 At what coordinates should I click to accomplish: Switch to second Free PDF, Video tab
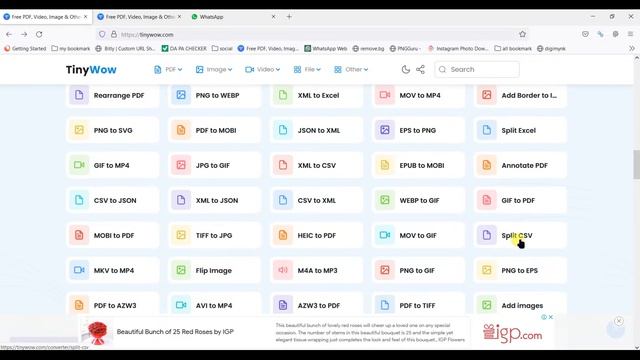point(140,17)
